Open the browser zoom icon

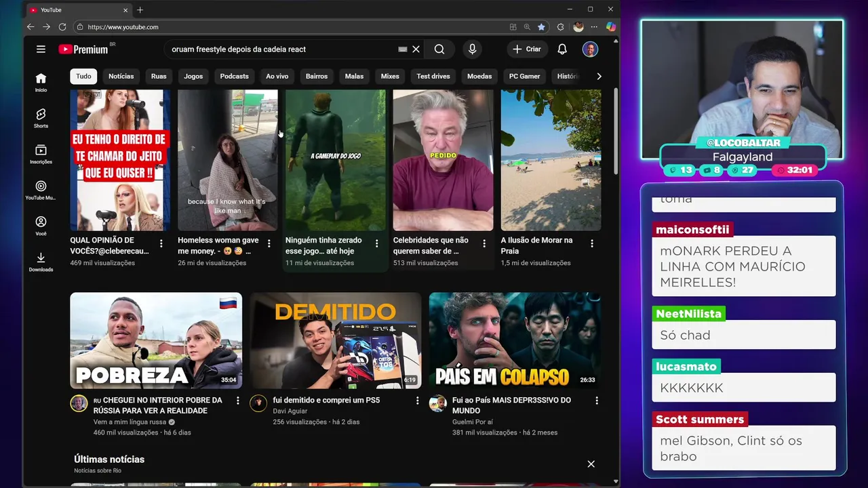[527, 27]
